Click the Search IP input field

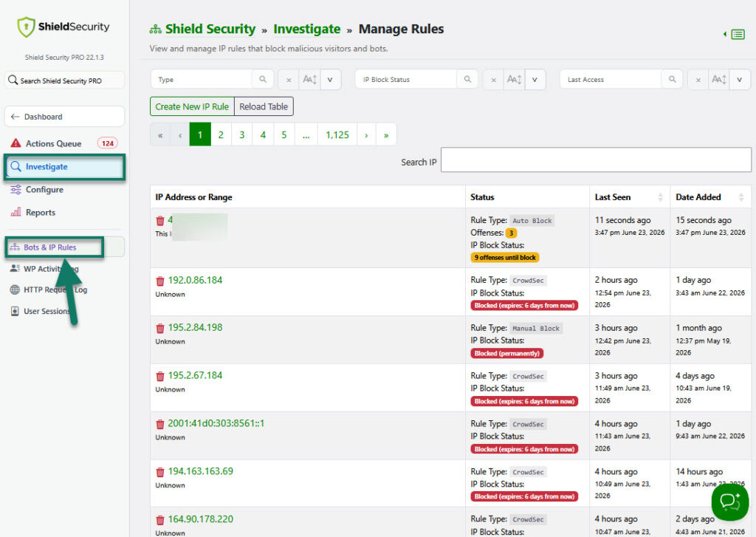coord(596,160)
